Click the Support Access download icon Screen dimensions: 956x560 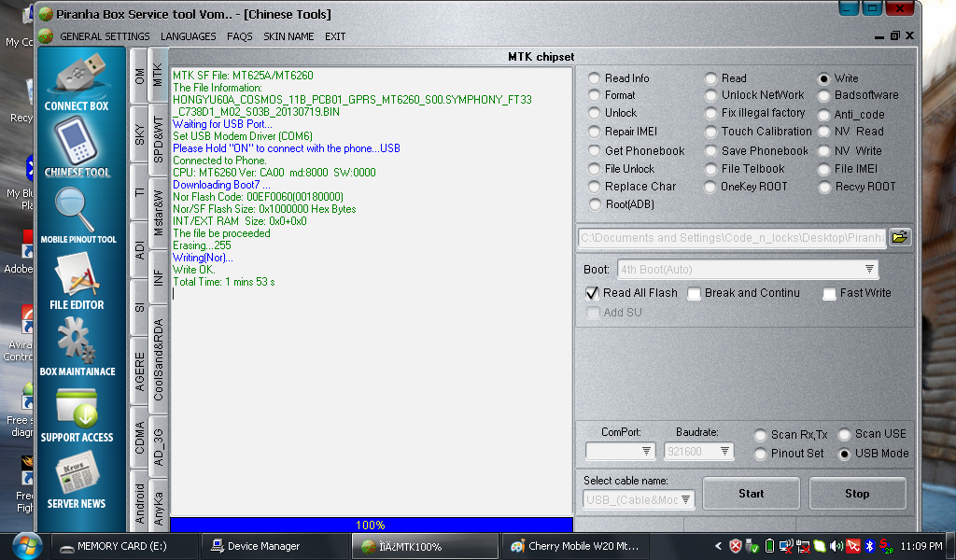coord(77,408)
